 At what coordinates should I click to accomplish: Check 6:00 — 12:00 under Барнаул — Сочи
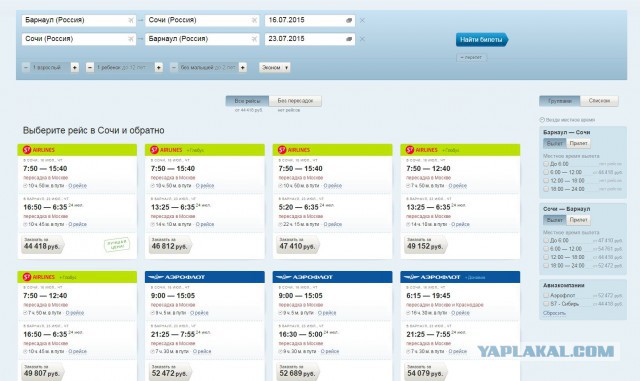(x=546, y=172)
